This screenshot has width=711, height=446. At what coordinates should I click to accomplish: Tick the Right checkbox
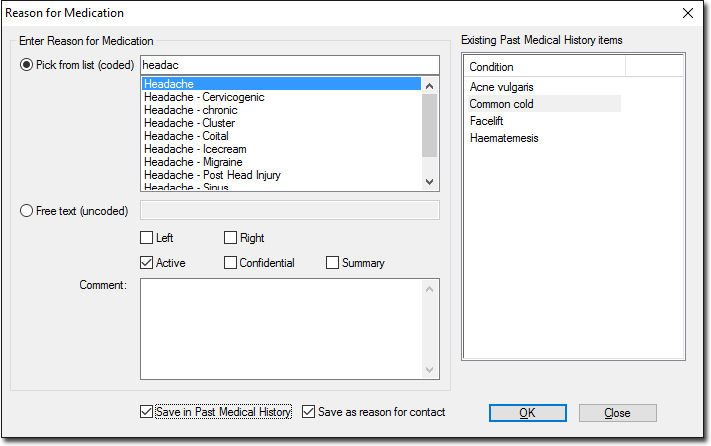pos(231,238)
